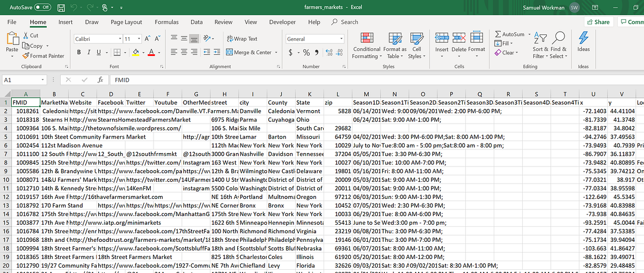
Task: Click the Accounting dollar format icon
Action: tap(291, 52)
